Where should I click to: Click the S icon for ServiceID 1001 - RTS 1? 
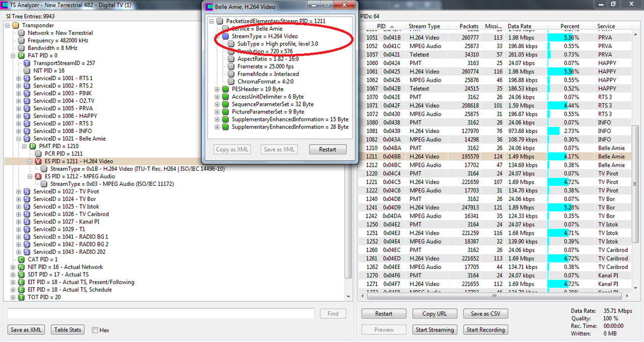27,78
